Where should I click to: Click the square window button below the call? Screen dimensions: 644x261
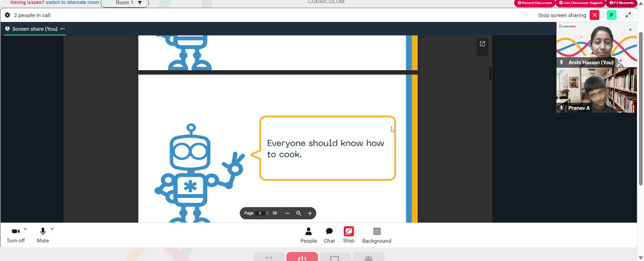coord(335,257)
